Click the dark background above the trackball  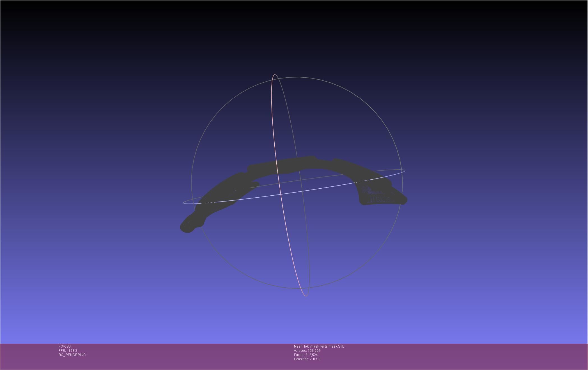(x=295, y=36)
